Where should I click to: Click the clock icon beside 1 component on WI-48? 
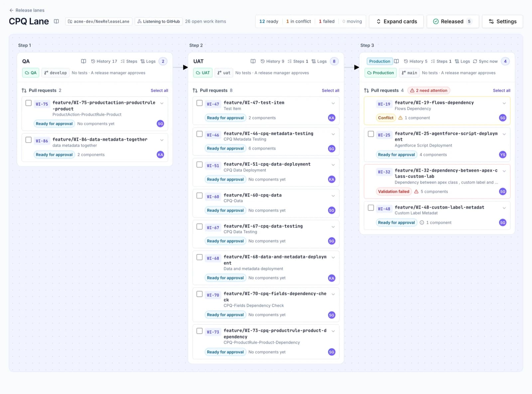point(422,223)
